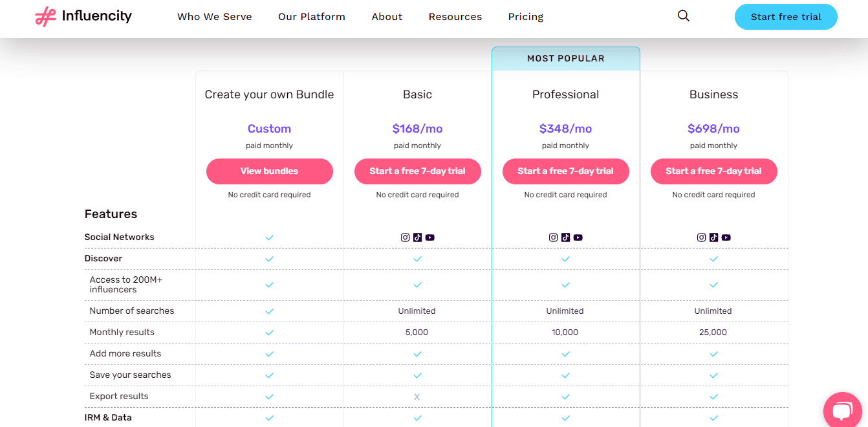Click the YouTube icon under the Basic plan
868x427 pixels.
pyautogui.click(x=429, y=237)
